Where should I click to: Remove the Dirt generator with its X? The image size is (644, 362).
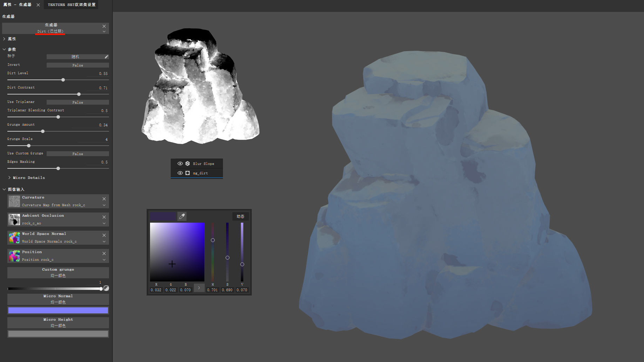(x=104, y=26)
